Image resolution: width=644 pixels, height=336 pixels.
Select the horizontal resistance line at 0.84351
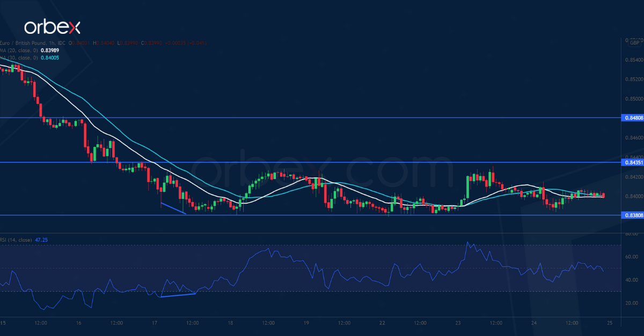pos(322,161)
